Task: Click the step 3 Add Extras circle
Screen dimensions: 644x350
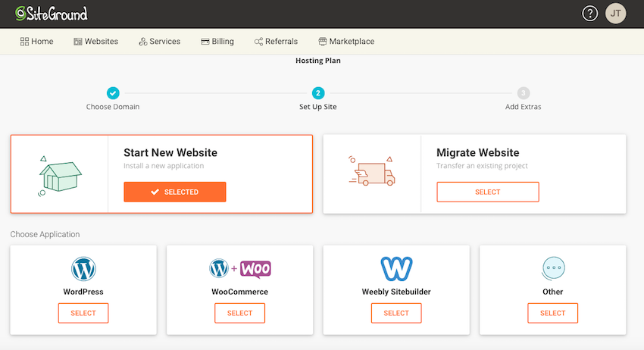Action: pos(524,93)
